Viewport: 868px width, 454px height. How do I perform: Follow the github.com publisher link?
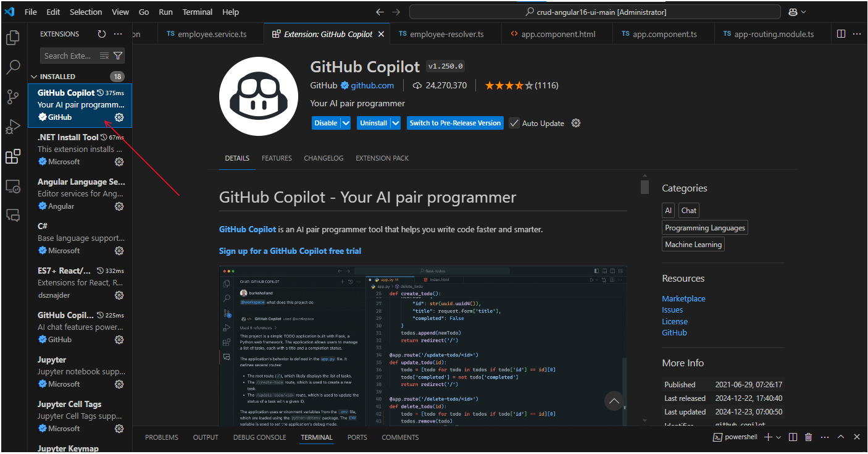(x=372, y=85)
